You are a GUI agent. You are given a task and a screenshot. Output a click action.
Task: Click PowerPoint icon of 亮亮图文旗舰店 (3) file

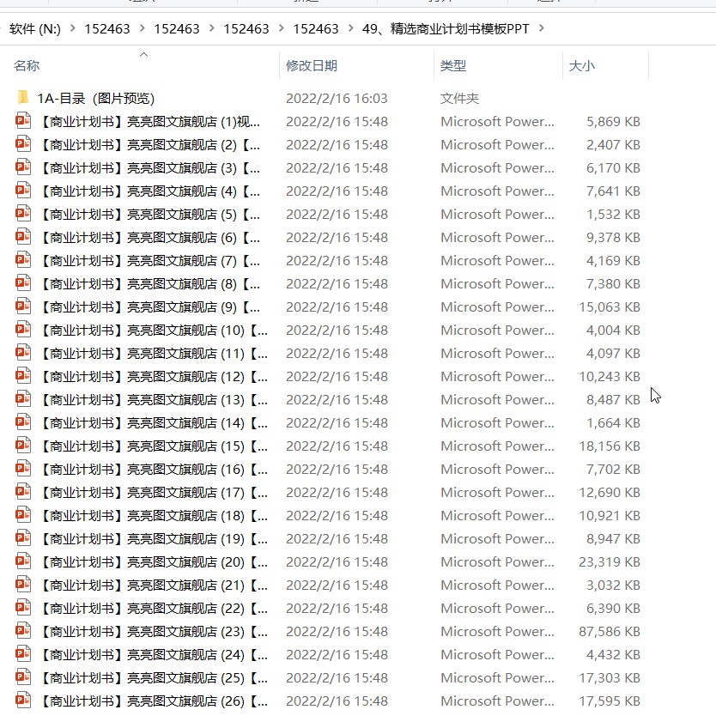23,167
